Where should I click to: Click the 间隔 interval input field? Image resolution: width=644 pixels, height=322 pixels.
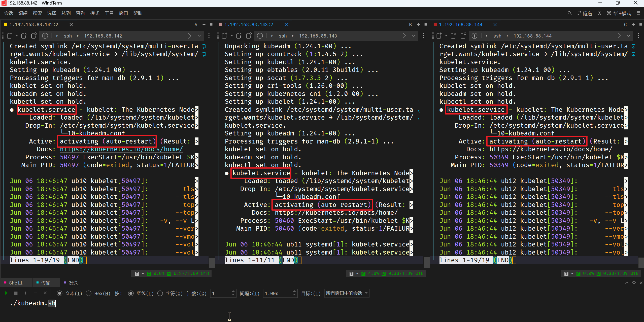pyautogui.click(x=277, y=293)
